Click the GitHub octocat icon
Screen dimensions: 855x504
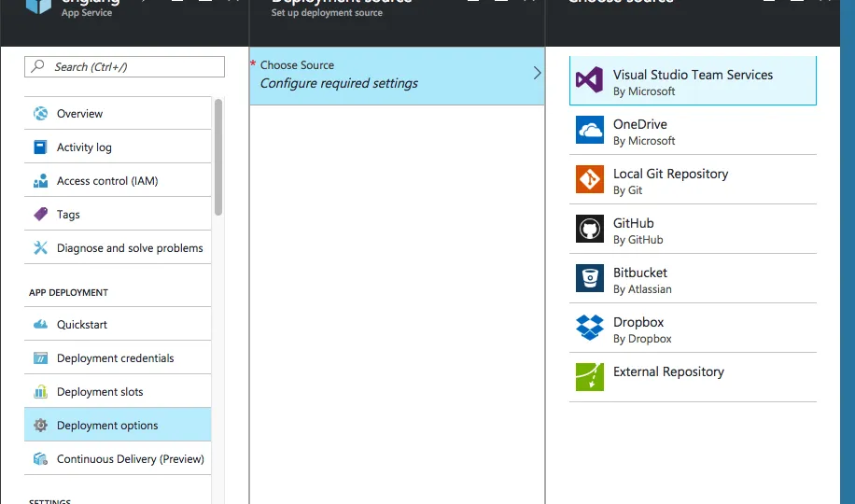(x=590, y=229)
